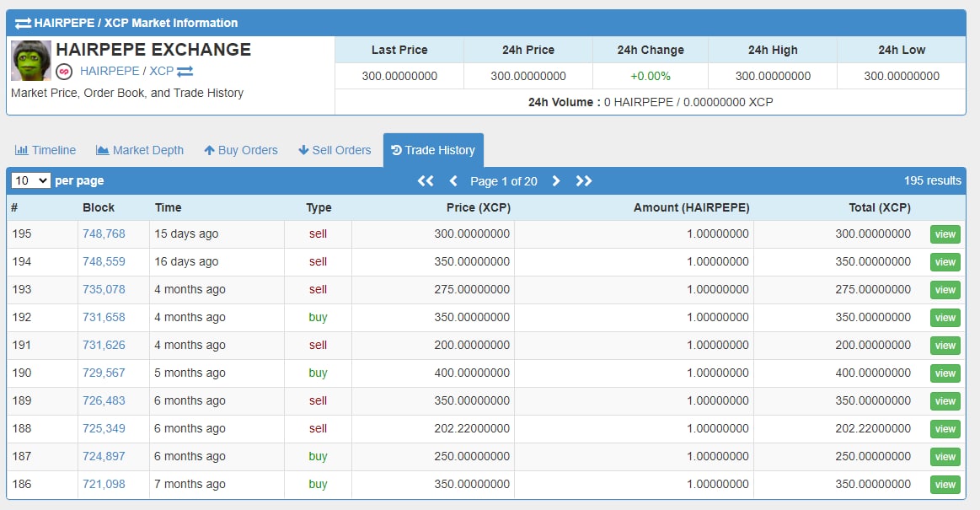View trade number 186
This screenshot has height=510, width=980.
click(945, 485)
